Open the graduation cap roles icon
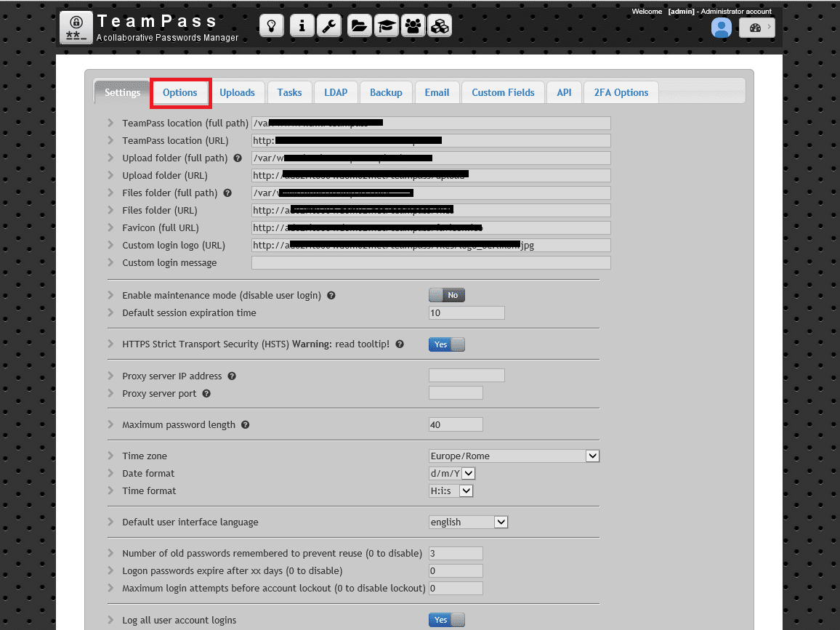This screenshot has width=840, height=630. (x=386, y=25)
